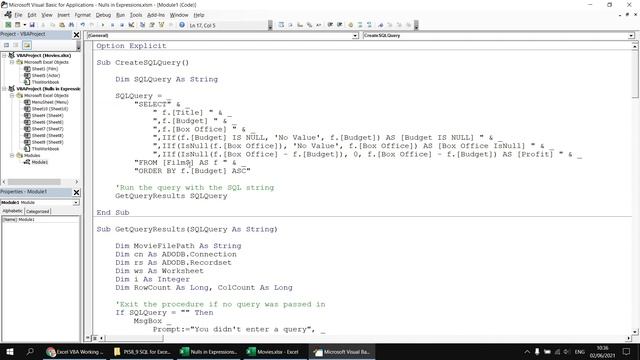Open the View menu

click(47, 15)
